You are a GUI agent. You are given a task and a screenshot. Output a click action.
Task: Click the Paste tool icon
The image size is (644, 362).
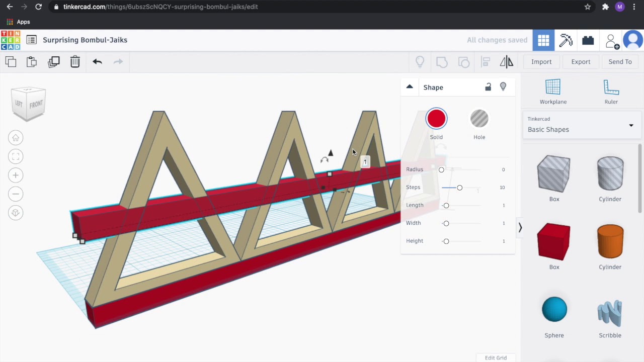[x=32, y=62]
